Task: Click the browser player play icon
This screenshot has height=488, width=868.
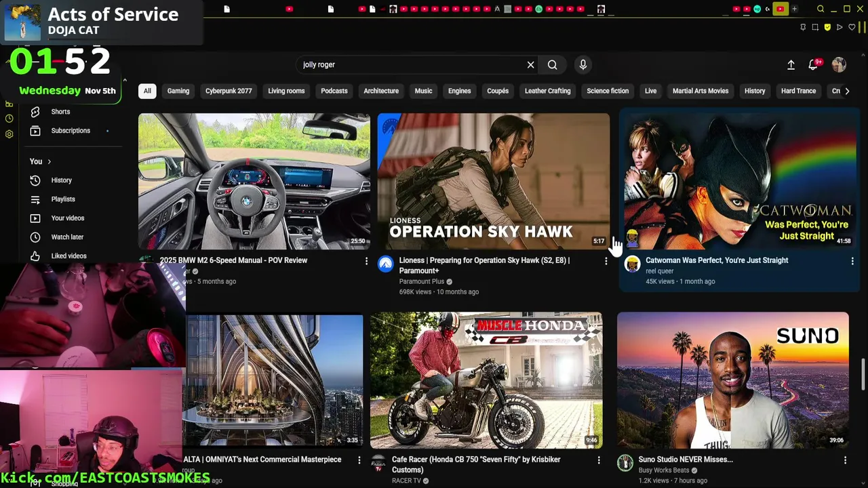Action: [840, 27]
